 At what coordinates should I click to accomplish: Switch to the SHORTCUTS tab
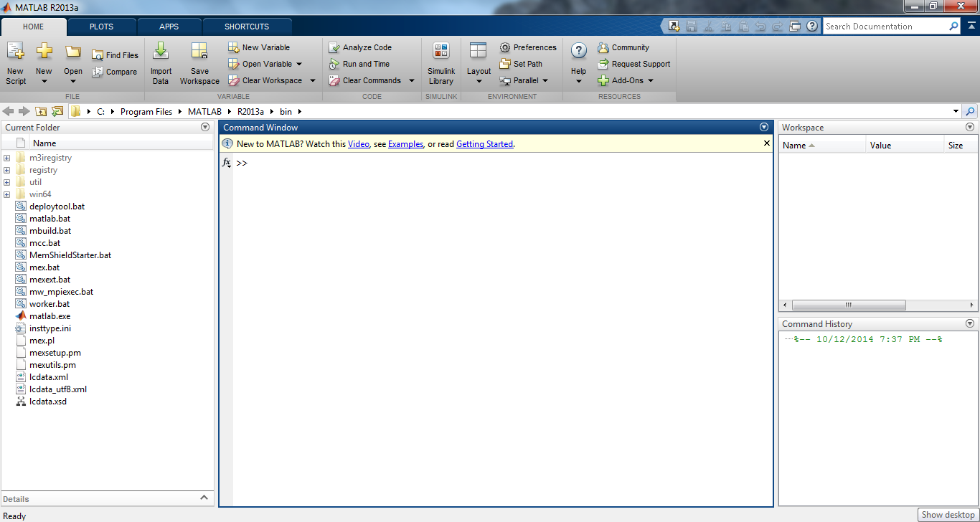[x=247, y=27]
